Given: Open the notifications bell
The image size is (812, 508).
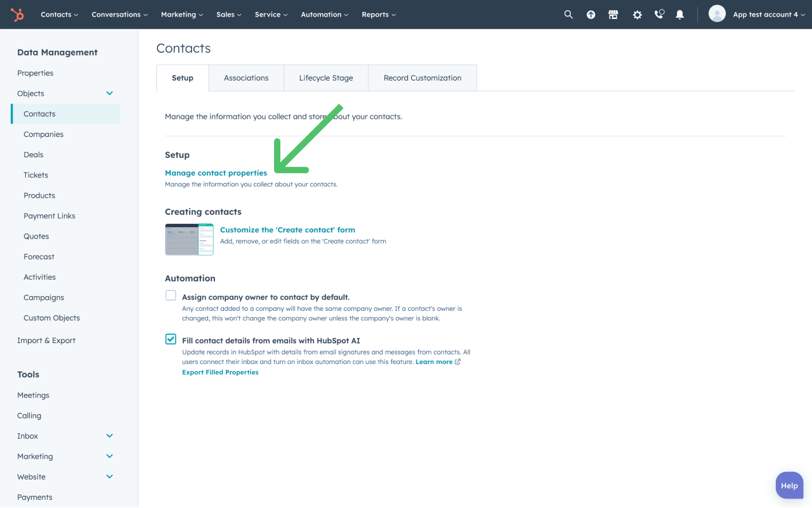Looking at the screenshot, I should click(x=680, y=15).
